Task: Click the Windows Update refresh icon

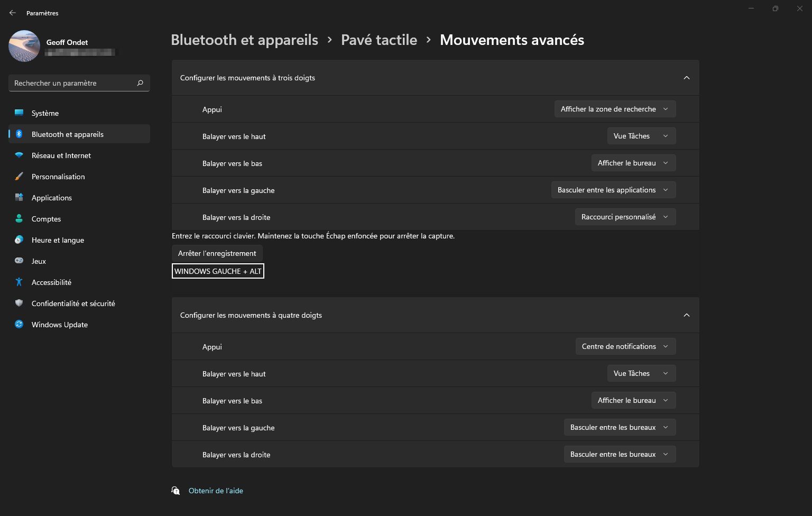Action: tap(19, 325)
